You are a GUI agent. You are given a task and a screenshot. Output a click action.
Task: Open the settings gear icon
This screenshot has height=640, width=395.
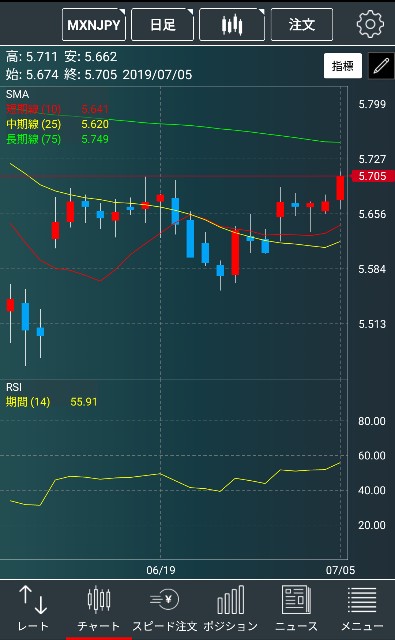tap(370, 24)
